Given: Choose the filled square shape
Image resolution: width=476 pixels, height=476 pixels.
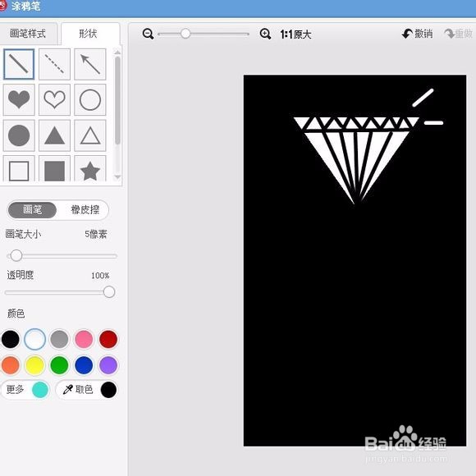Looking at the screenshot, I should click(x=54, y=169).
